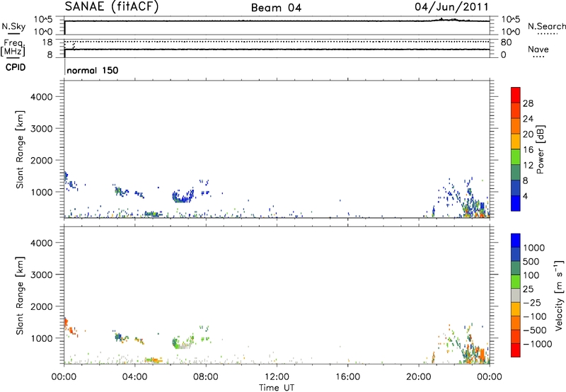Click the 2000 tick on velocity panel axis
The image size is (566, 392).
(41, 306)
